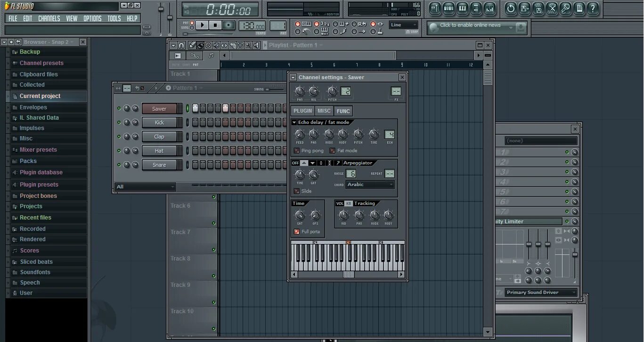Open the Pattern 1 selector in step sequencer

tap(185, 88)
